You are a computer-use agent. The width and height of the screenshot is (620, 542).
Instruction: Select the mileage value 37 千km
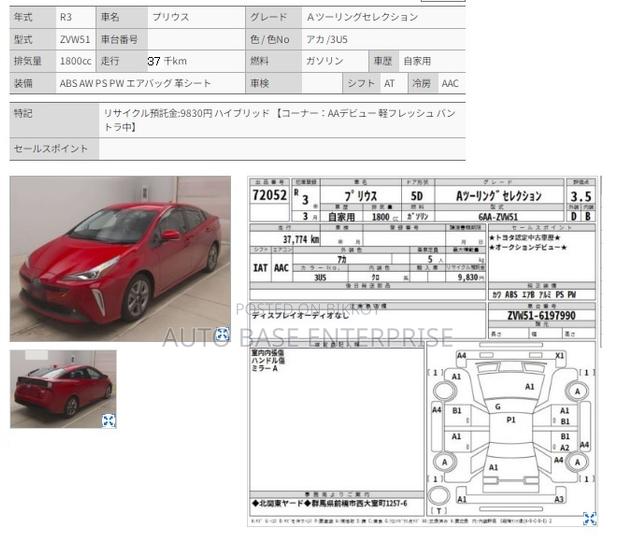click(167, 61)
